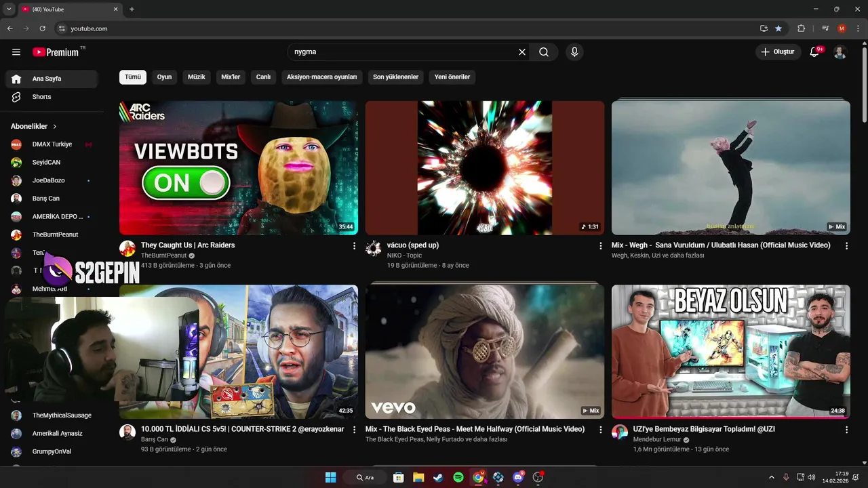Open Discord from the taskbar
The width and height of the screenshot is (868, 488).
[x=519, y=477]
